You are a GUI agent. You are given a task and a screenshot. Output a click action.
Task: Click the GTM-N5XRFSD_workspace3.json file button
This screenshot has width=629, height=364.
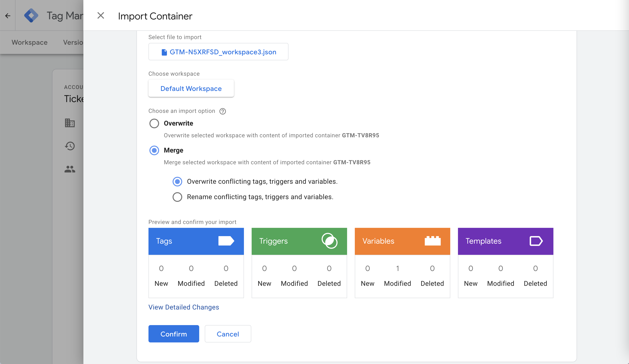(x=218, y=52)
